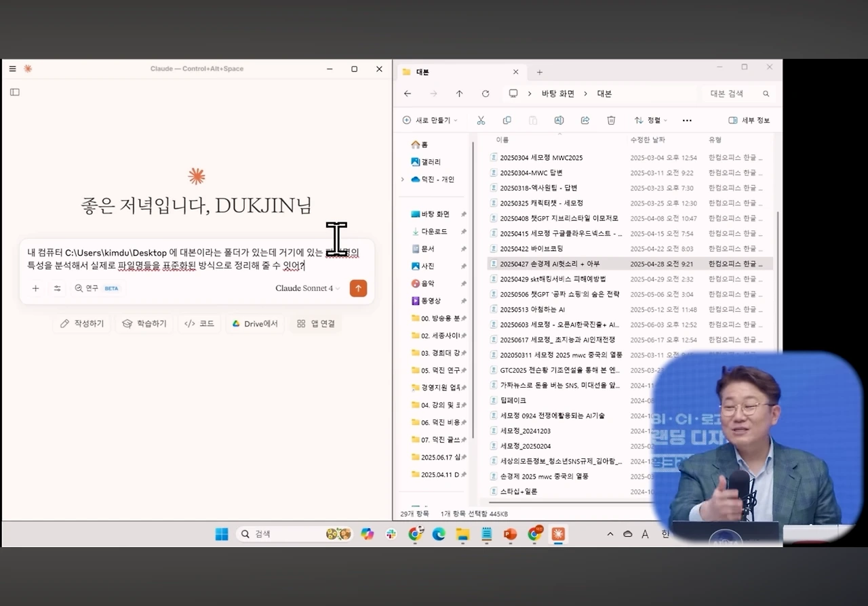This screenshot has width=868, height=606.
Task: Click inside the Claude prompt text field
Action: (x=197, y=259)
